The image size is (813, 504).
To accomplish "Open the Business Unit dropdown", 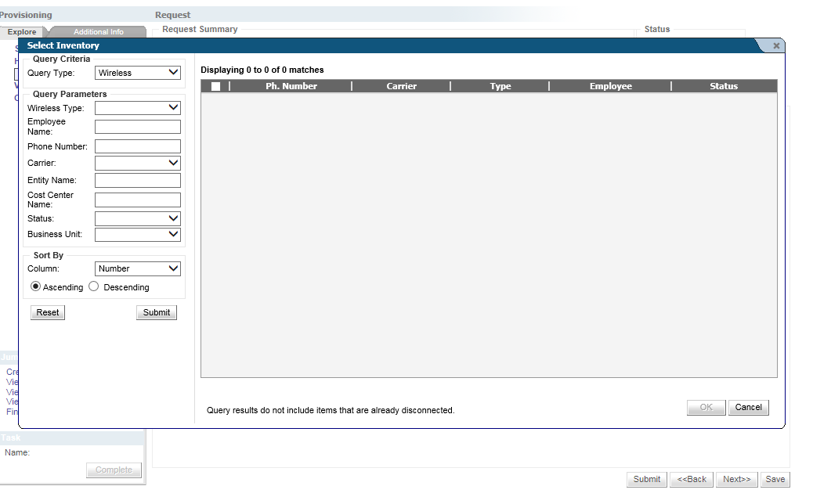I will click(x=137, y=234).
